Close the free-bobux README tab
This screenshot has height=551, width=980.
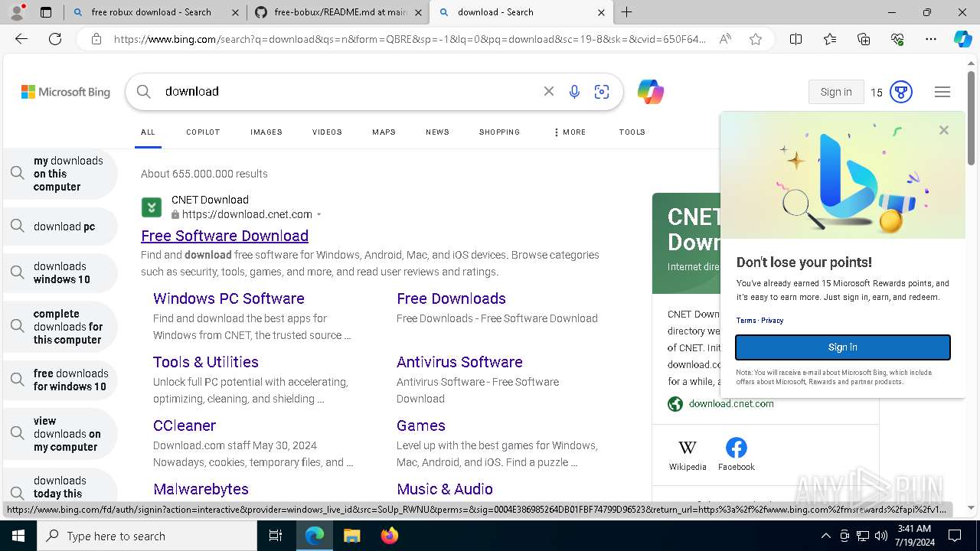(419, 12)
